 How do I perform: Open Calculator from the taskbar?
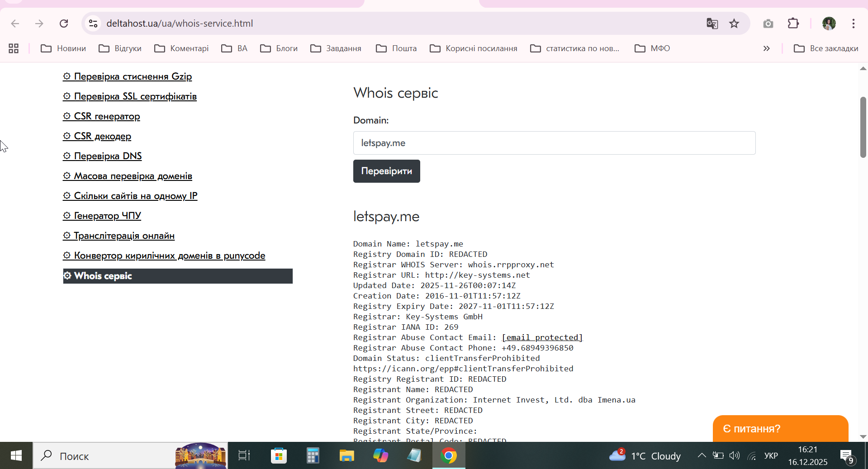313,455
